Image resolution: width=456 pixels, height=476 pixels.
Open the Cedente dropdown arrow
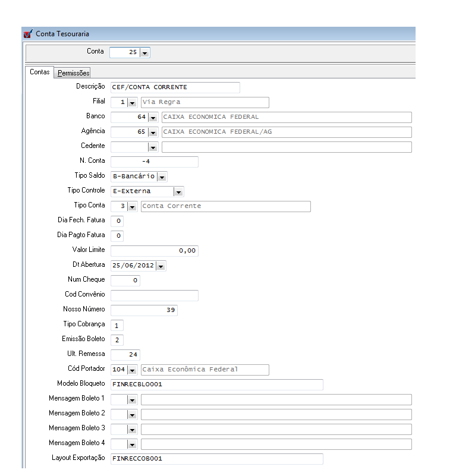(153, 147)
